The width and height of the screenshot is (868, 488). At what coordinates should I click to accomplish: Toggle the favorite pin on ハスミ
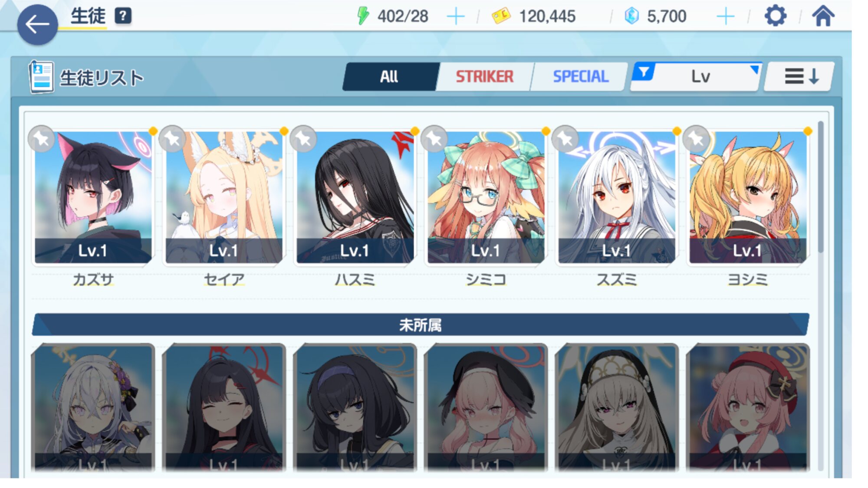(303, 139)
